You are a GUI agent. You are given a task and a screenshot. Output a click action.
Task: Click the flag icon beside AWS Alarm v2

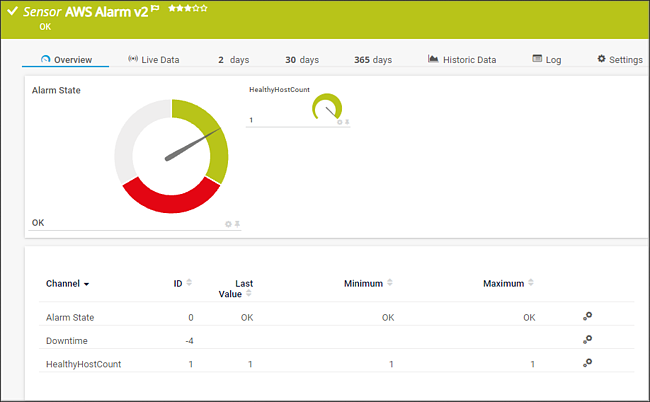click(x=155, y=8)
